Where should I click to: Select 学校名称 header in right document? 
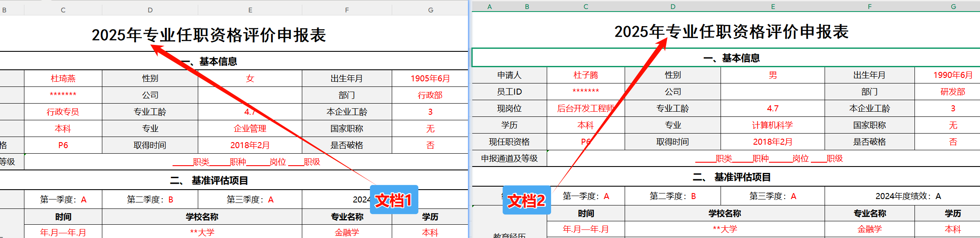725,213
